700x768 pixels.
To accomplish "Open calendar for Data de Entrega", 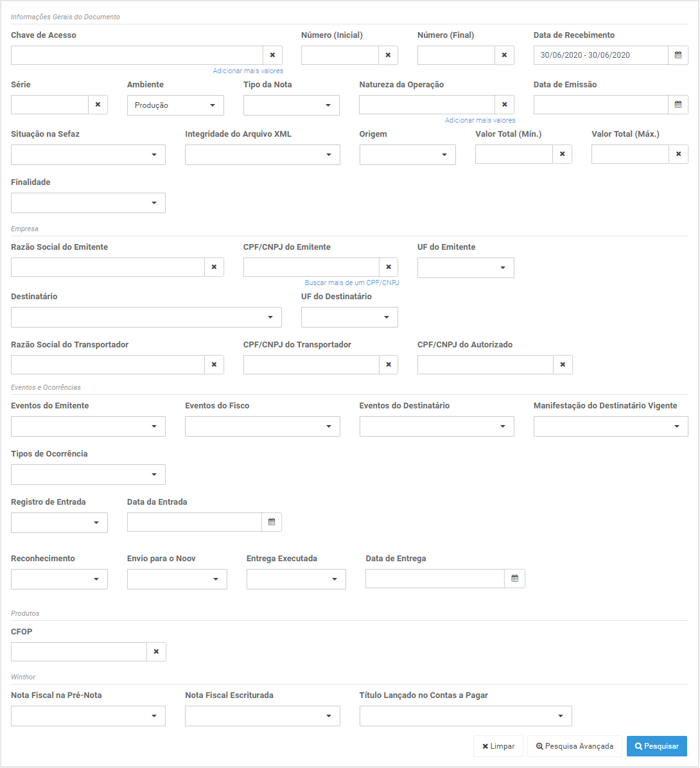I will [x=514, y=579].
